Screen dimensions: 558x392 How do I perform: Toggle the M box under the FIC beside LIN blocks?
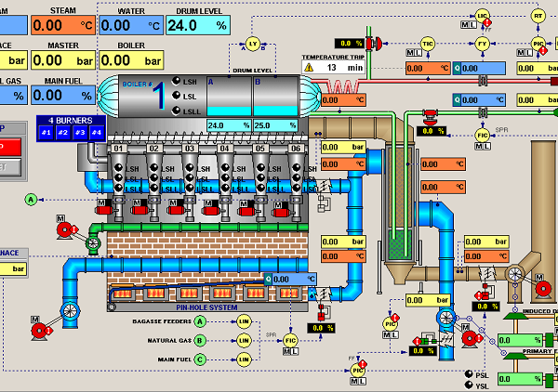tap(286, 351)
